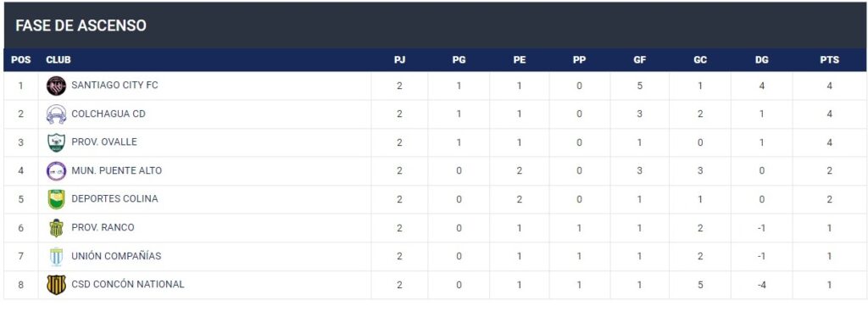Screen dimensions: 868x317
Task: Open Colchagua CD team link
Action: (x=108, y=114)
